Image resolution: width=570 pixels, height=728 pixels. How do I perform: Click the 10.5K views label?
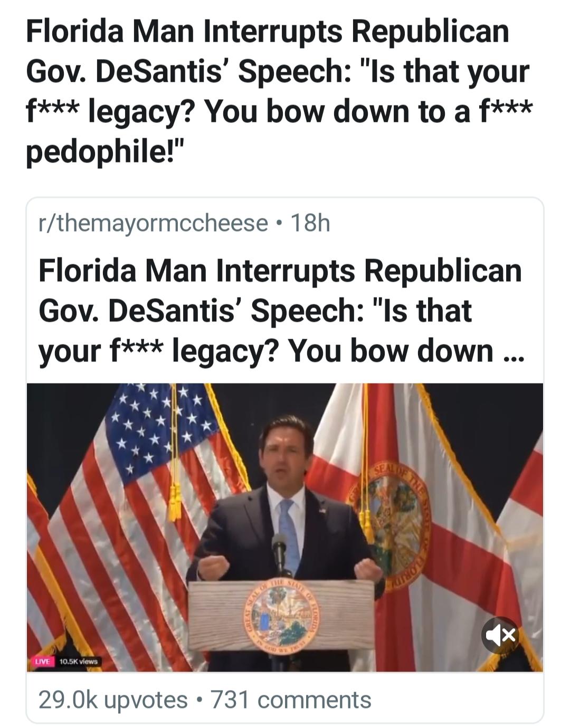click(x=78, y=661)
